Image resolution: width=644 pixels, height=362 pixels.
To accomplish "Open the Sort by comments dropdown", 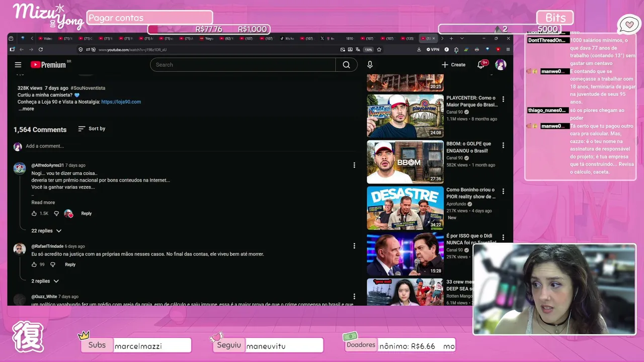I will click(x=92, y=129).
